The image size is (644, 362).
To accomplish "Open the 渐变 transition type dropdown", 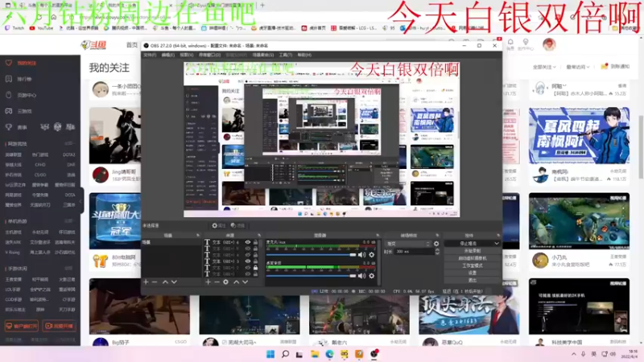I will click(408, 244).
